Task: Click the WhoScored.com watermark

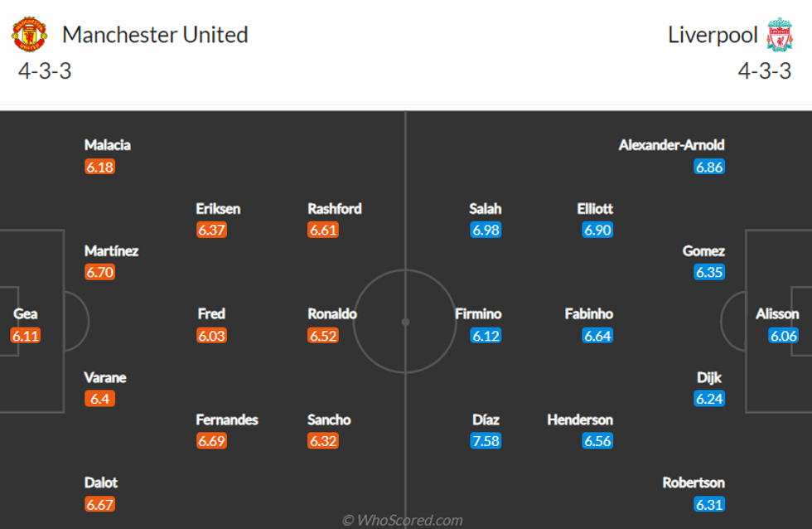Action: 403,520
